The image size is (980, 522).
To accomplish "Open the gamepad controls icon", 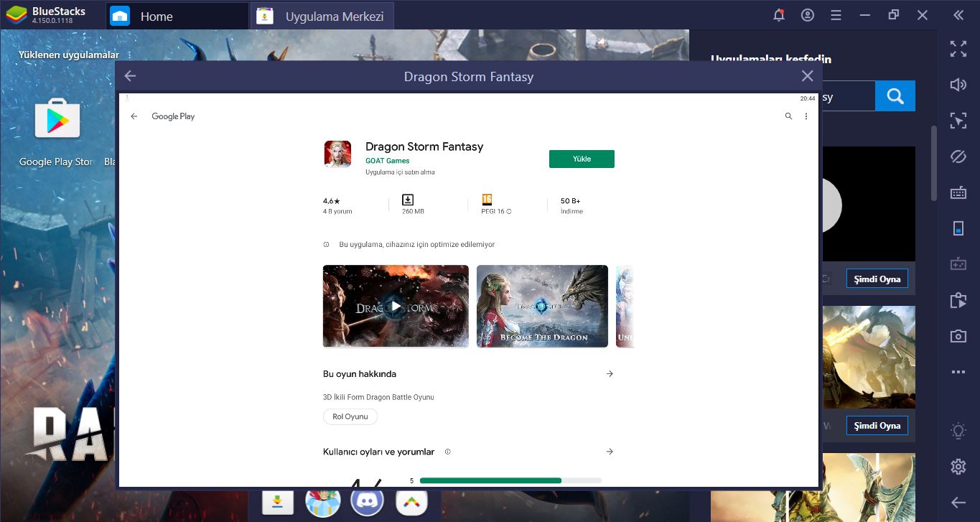I will 958,264.
